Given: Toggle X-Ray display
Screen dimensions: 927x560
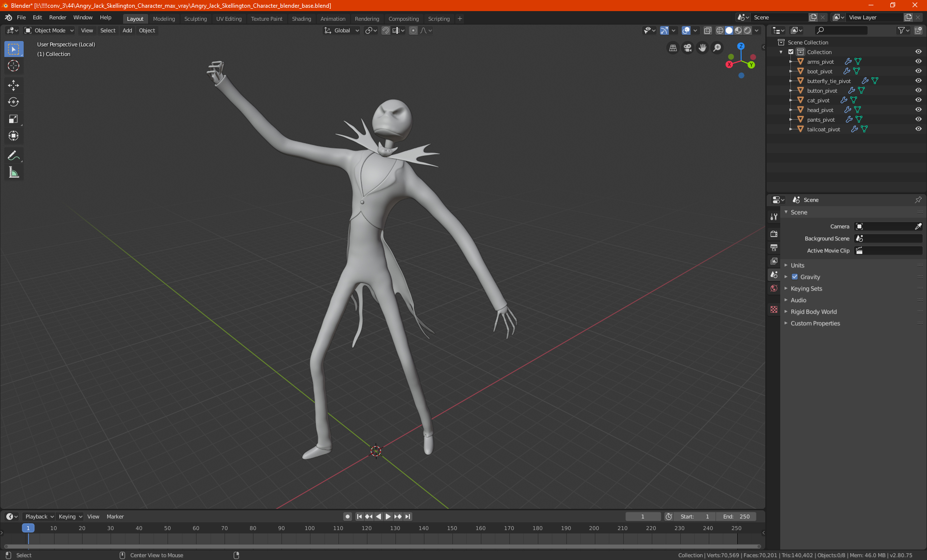Looking at the screenshot, I should click(x=707, y=30).
